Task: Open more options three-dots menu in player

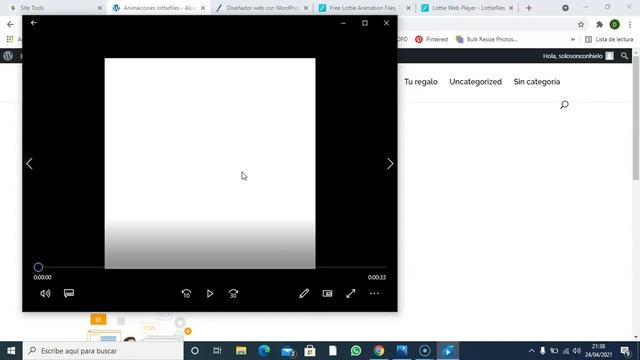Action: [374, 293]
